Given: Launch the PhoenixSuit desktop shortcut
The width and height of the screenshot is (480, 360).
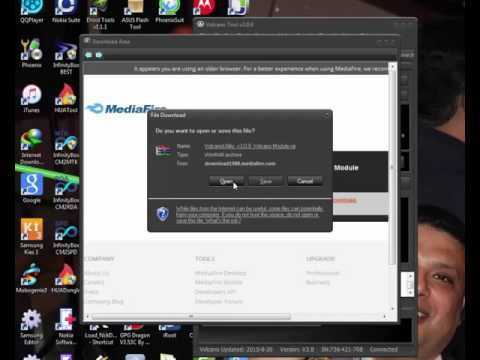Looking at the screenshot, I should coord(169,12).
